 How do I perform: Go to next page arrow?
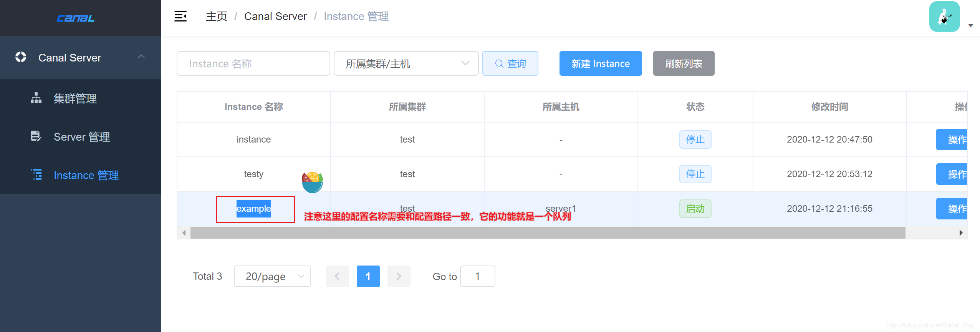[399, 276]
